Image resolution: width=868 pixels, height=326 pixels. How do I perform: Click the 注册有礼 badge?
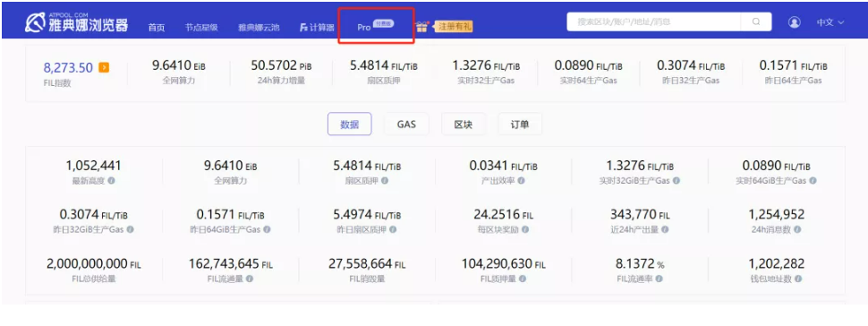(454, 26)
